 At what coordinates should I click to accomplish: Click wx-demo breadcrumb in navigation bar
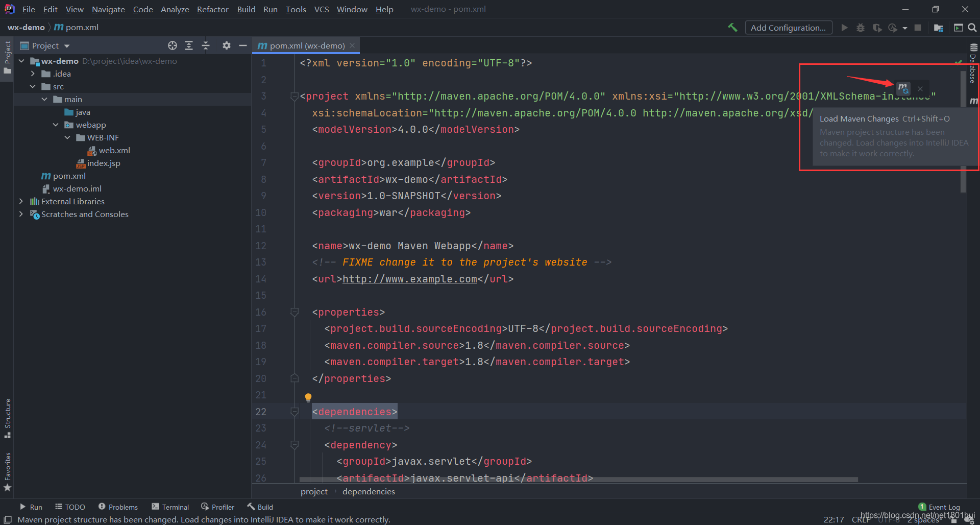tap(26, 27)
